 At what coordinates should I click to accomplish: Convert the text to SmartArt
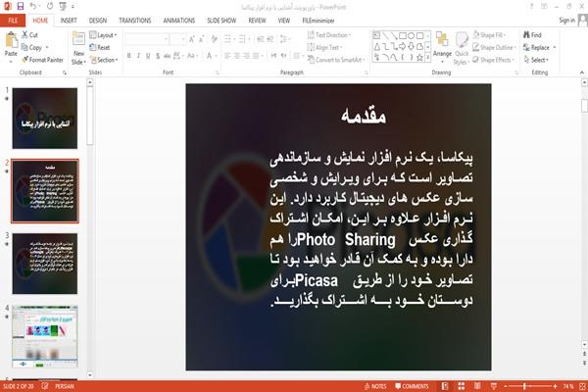335,60
